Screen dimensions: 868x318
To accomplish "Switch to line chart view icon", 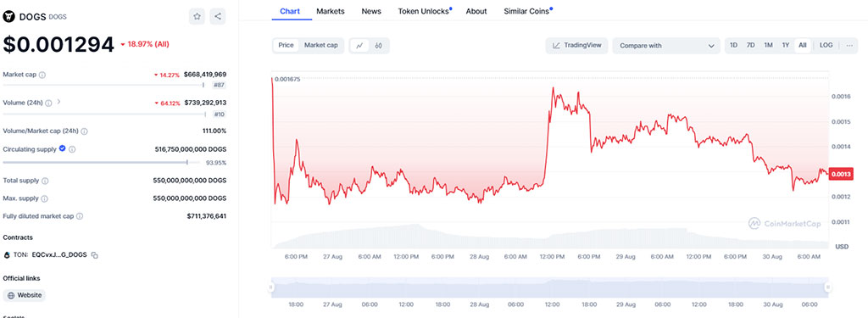I will 359,46.
